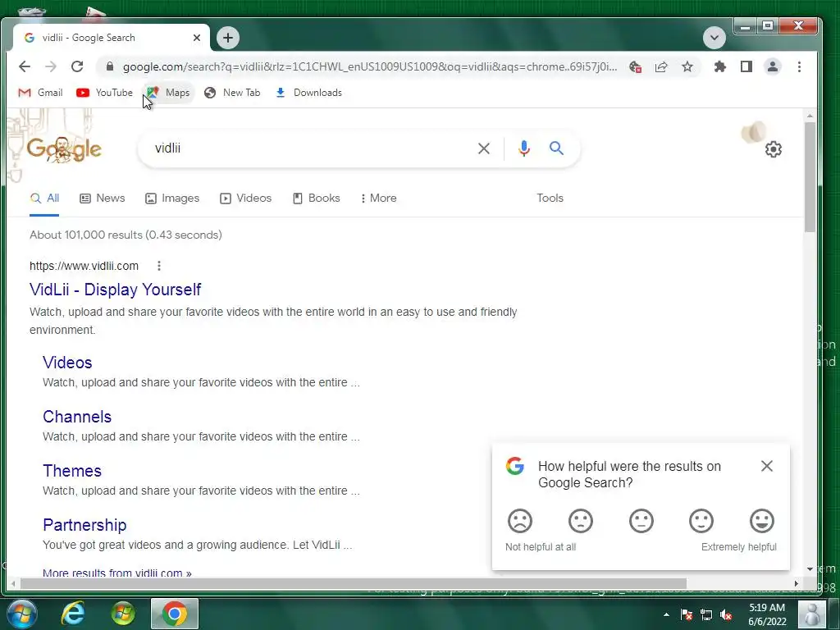
Task: Click the vertical scrollbar thumb
Action: [810, 177]
